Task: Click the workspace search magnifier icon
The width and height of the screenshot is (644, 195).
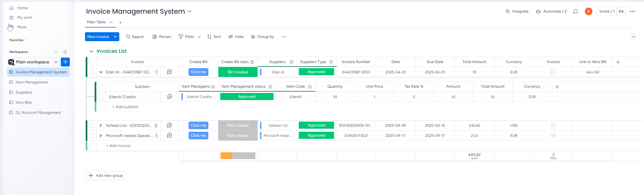Action: coord(65,52)
